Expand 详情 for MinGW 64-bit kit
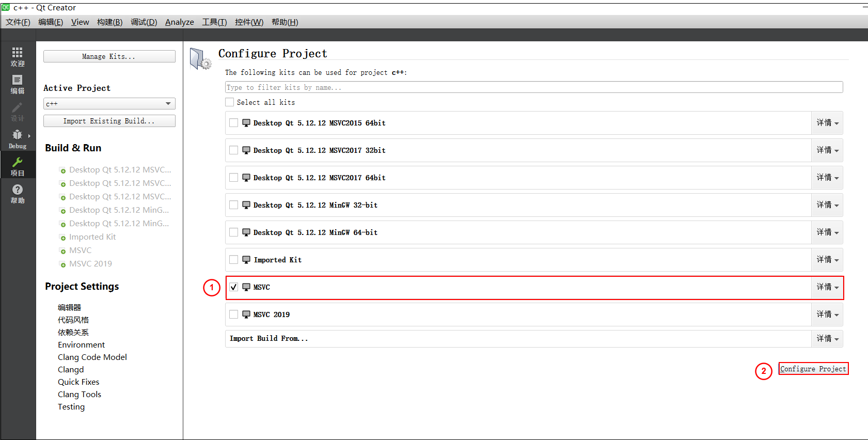Viewport: 868px width, 440px height. tap(827, 232)
